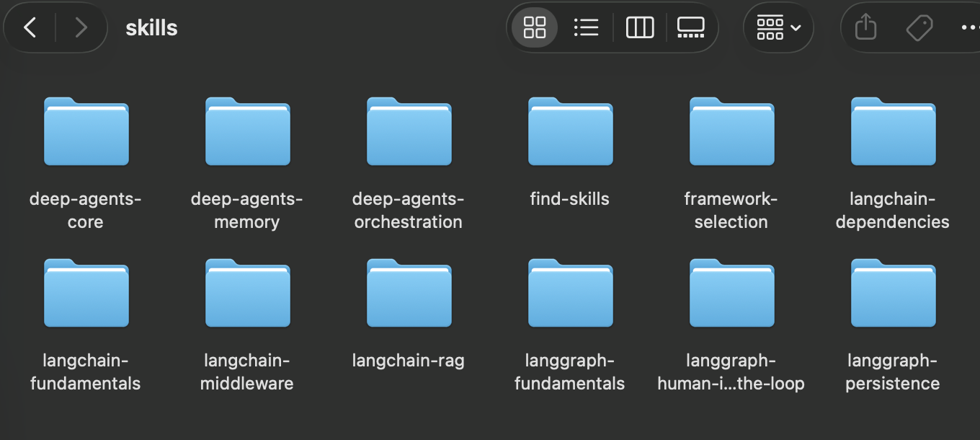This screenshot has height=440, width=980.
Task: Click the find-skills name label
Action: [x=570, y=199]
